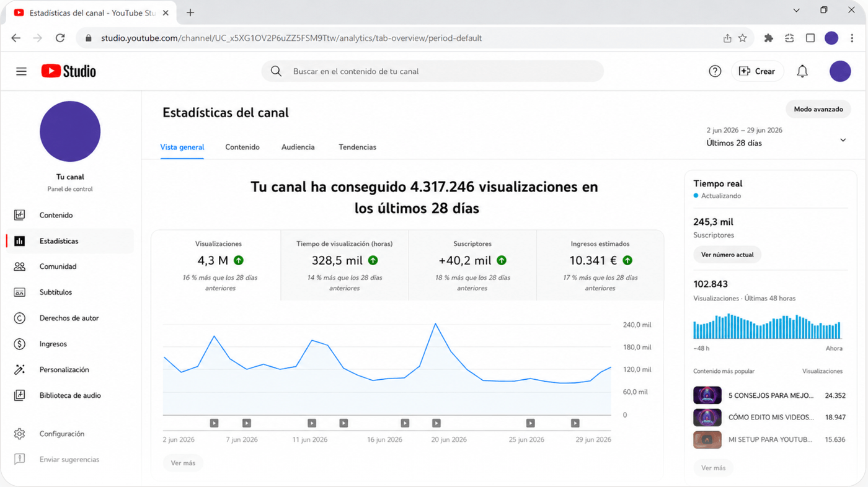The image size is (868, 487).
Task: Click the last 48 hours bar chart
Action: click(x=767, y=327)
